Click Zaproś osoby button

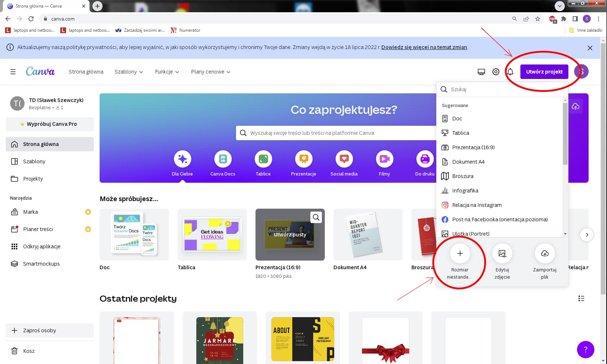(50, 330)
